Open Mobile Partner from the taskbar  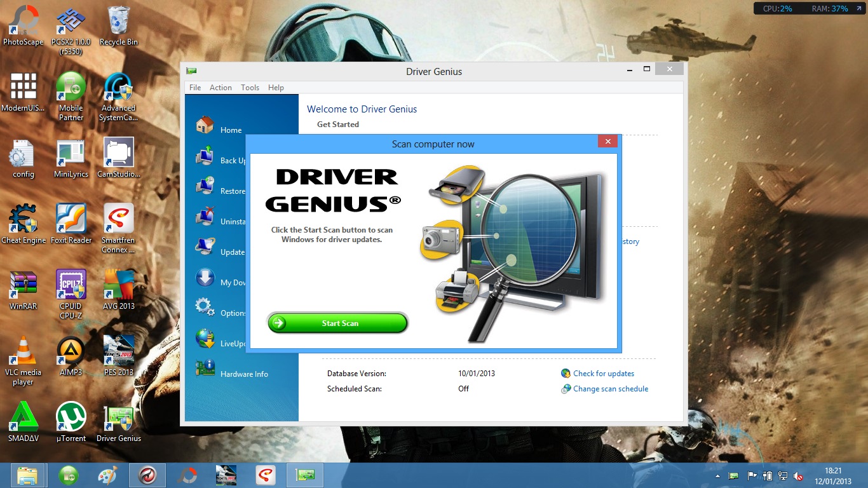[x=69, y=475]
